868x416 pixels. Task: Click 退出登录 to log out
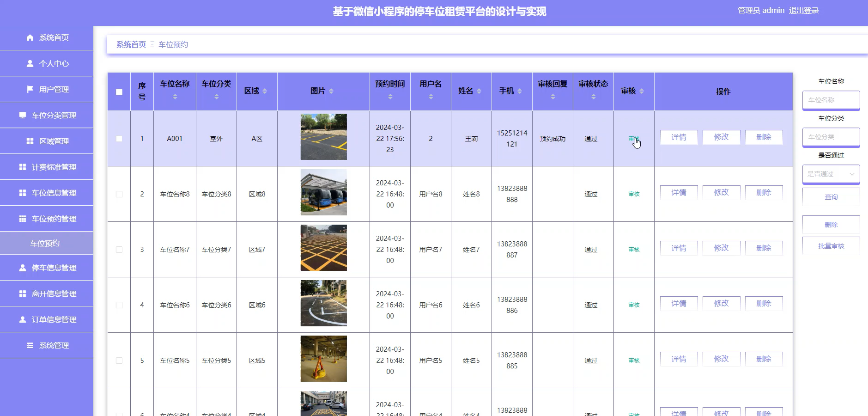click(804, 11)
